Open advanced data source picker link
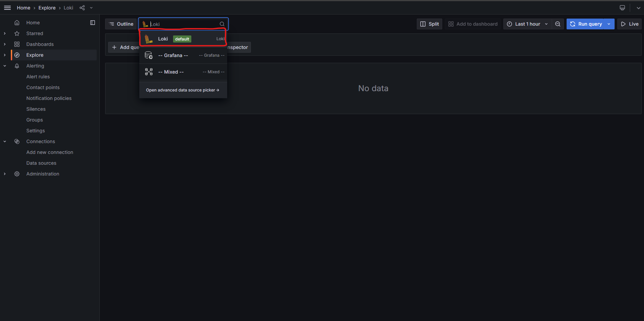The width and height of the screenshot is (644, 321). click(x=182, y=90)
